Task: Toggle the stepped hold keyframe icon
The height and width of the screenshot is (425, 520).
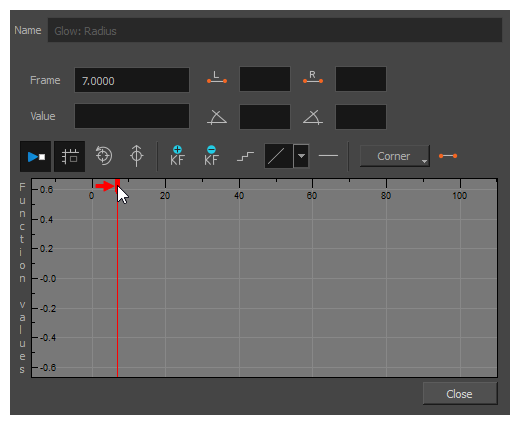Action: tap(245, 156)
